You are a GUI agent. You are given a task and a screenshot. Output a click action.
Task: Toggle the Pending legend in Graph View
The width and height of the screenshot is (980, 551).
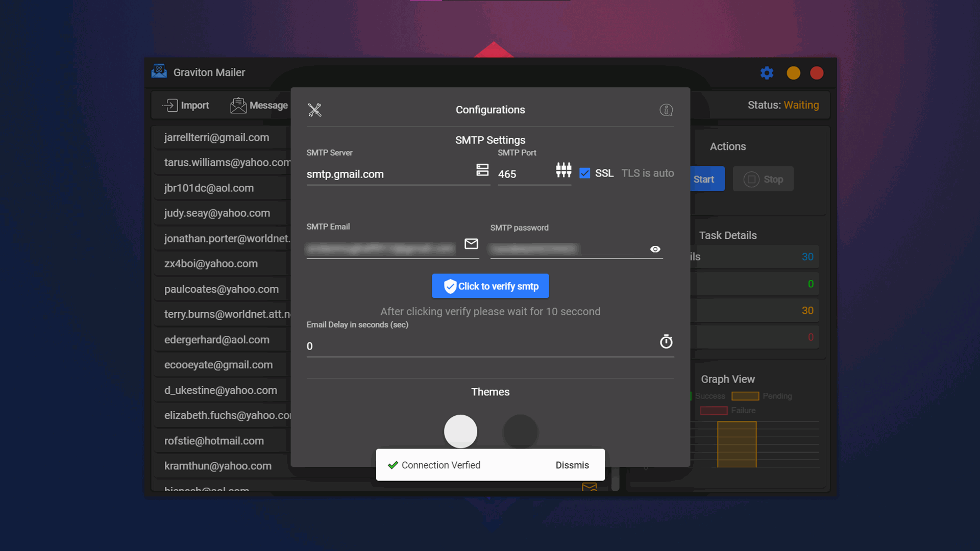click(x=762, y=396)
